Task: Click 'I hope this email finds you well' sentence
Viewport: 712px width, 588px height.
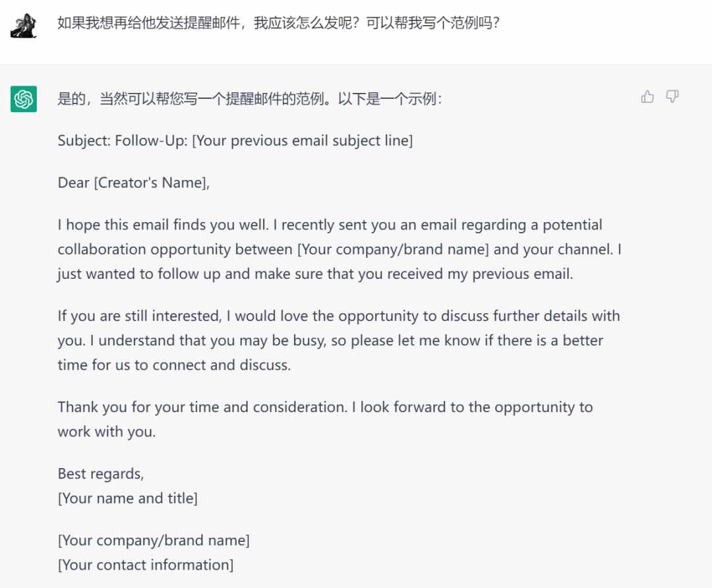Action: [x=163, y=225]
